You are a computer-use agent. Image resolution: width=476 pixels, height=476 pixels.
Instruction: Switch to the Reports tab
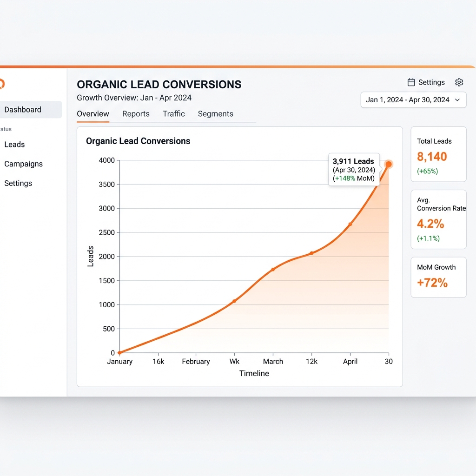(x=136, y=114)
